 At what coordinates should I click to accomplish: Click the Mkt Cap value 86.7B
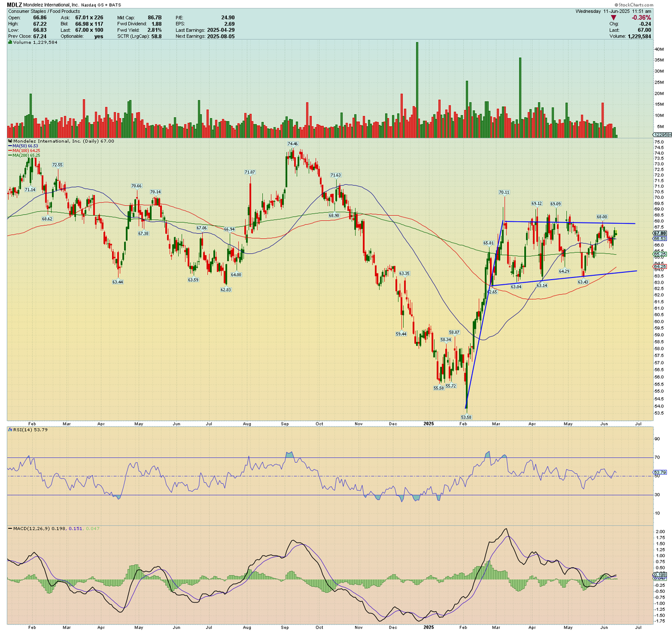[x=155, y=18]
